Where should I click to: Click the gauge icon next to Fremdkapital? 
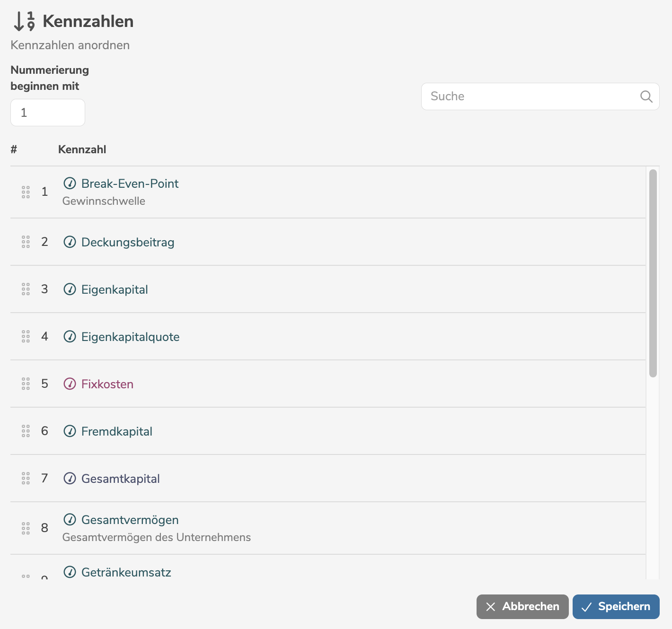pos(70,431)
